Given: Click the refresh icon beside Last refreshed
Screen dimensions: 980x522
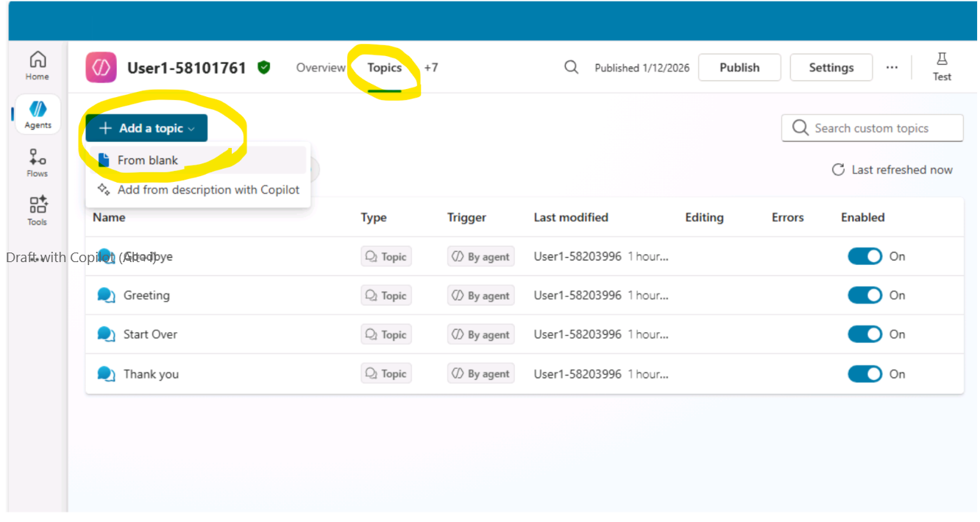Looking at the screenshot, I should click(838, 170).
